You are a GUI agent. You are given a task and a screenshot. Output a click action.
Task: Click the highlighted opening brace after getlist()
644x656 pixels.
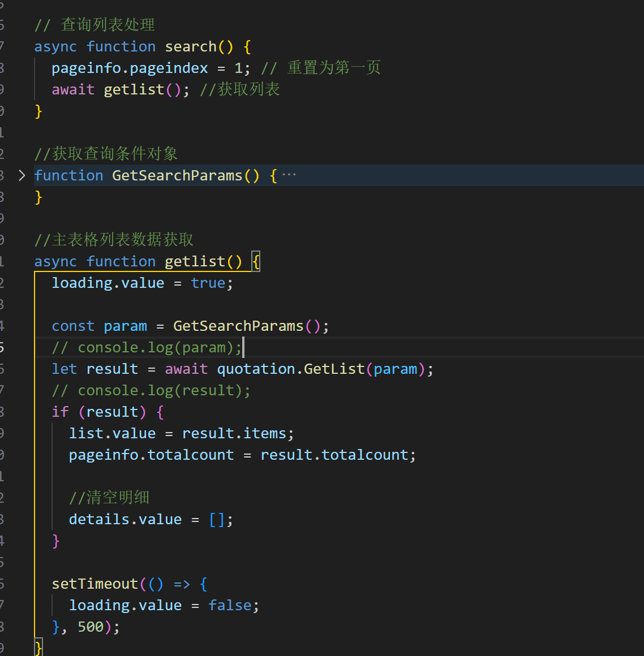tap(256, 261)
